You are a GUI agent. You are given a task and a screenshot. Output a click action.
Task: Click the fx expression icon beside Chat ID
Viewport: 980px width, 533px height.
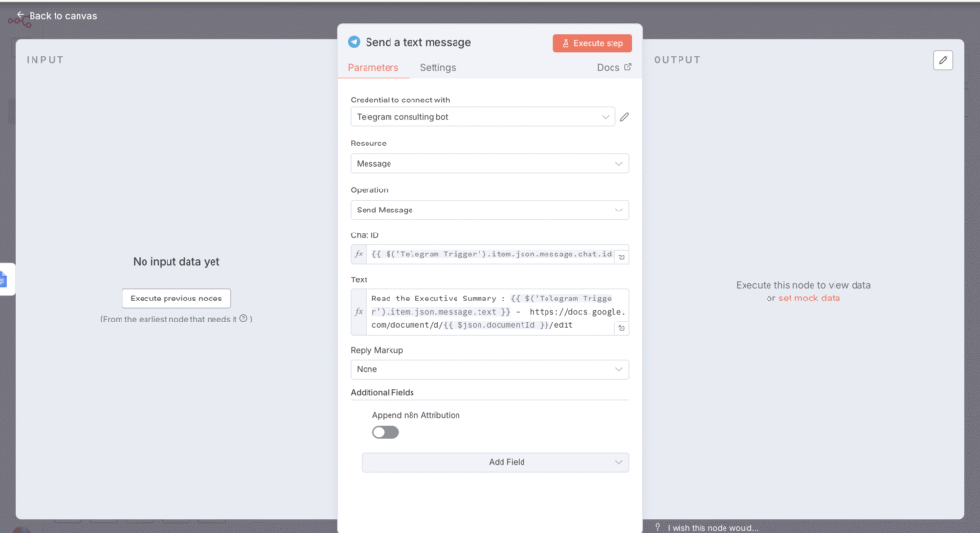point(359,255)
